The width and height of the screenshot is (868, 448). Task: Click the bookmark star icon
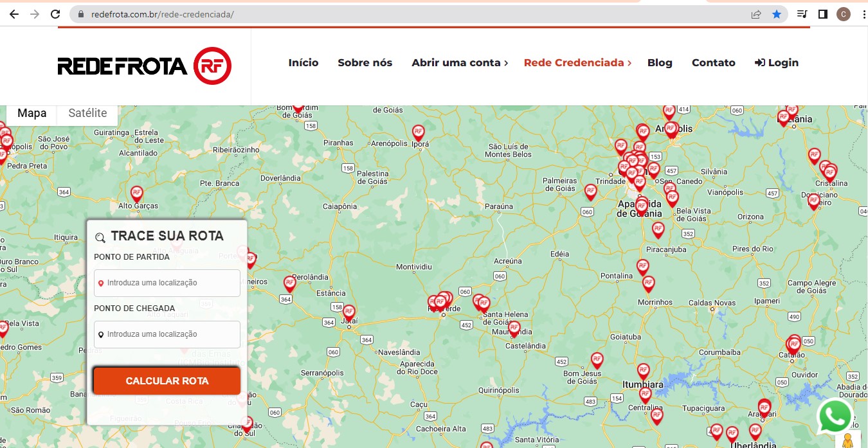(777, 14)
